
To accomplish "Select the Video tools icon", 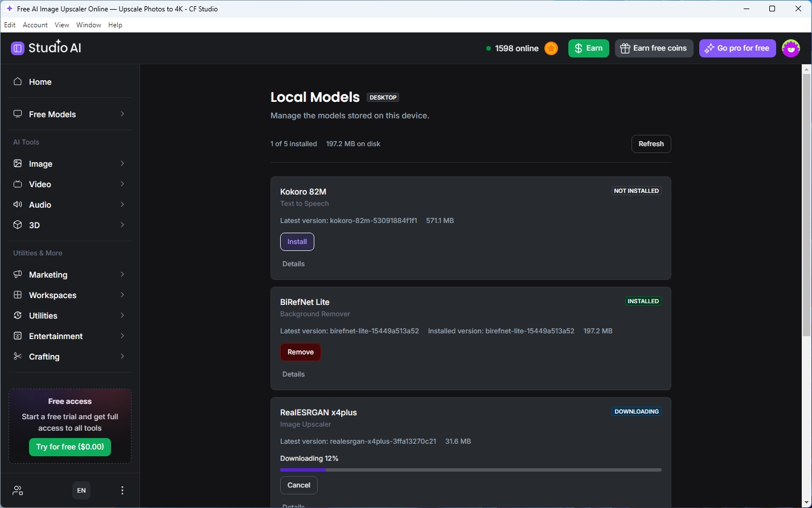I will point(18,184).
